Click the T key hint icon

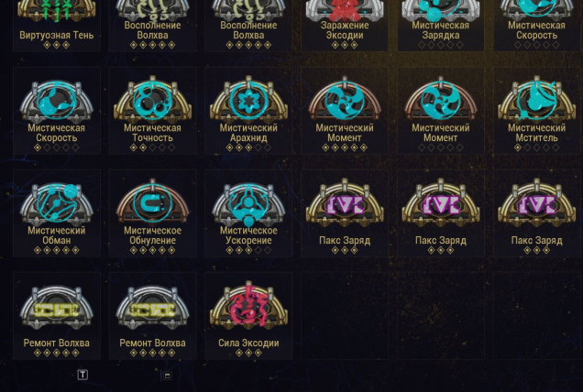[x=82, y=375]
